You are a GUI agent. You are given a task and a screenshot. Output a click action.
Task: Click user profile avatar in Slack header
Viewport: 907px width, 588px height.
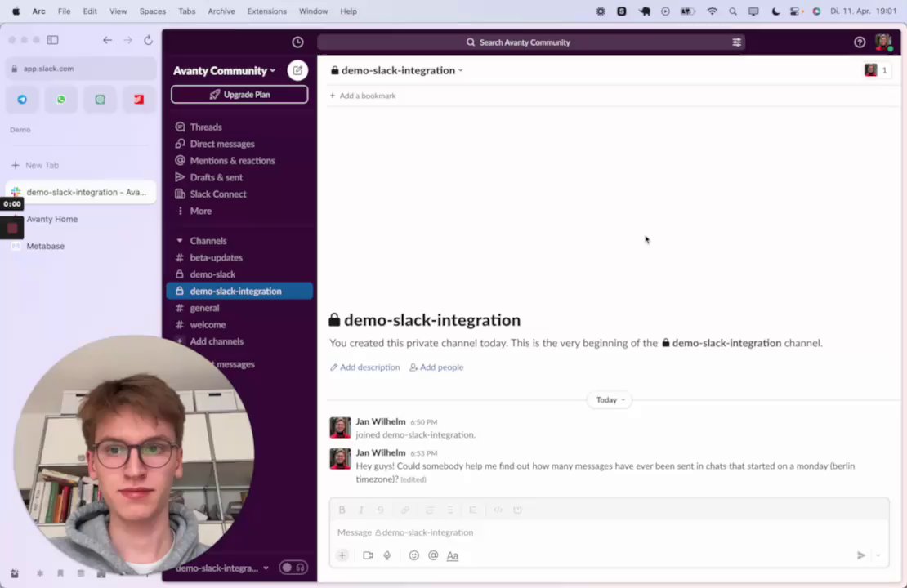click(883, 42)
